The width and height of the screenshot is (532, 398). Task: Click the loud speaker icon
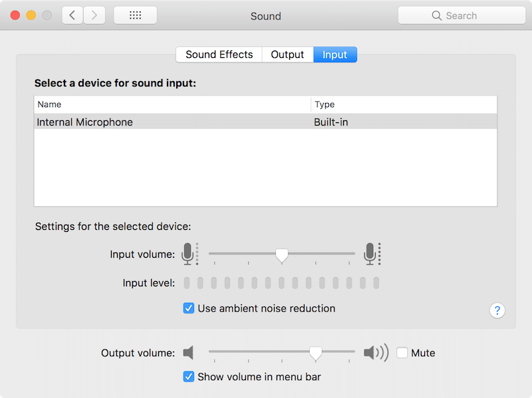pyautogui.click(x=375, y=353)
